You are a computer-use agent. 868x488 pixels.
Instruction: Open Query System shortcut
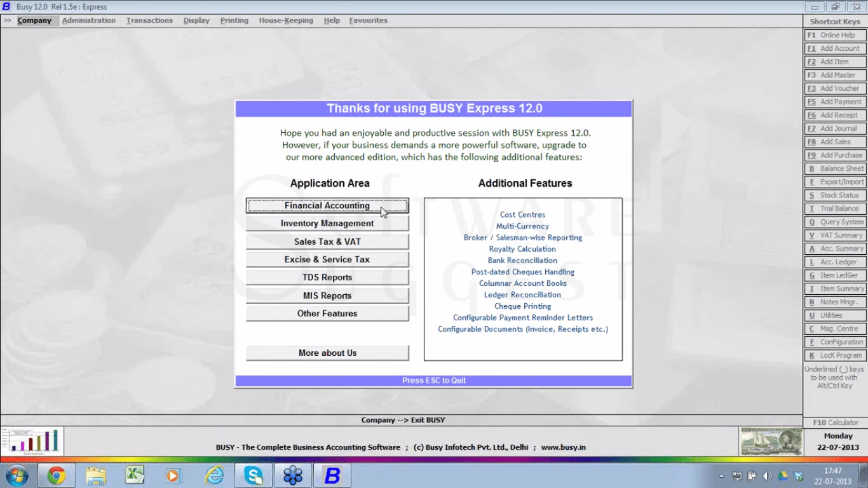(835, 222)
